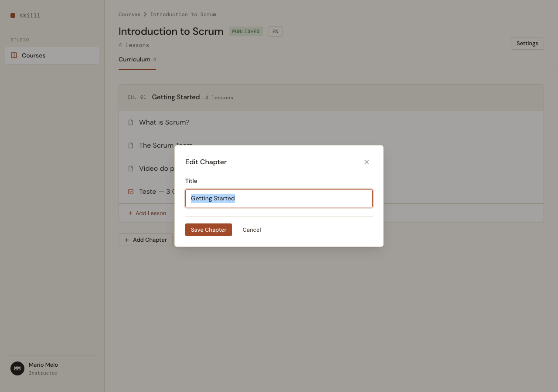Click the 4 lessons count under course title

click(x=134, y=45)
